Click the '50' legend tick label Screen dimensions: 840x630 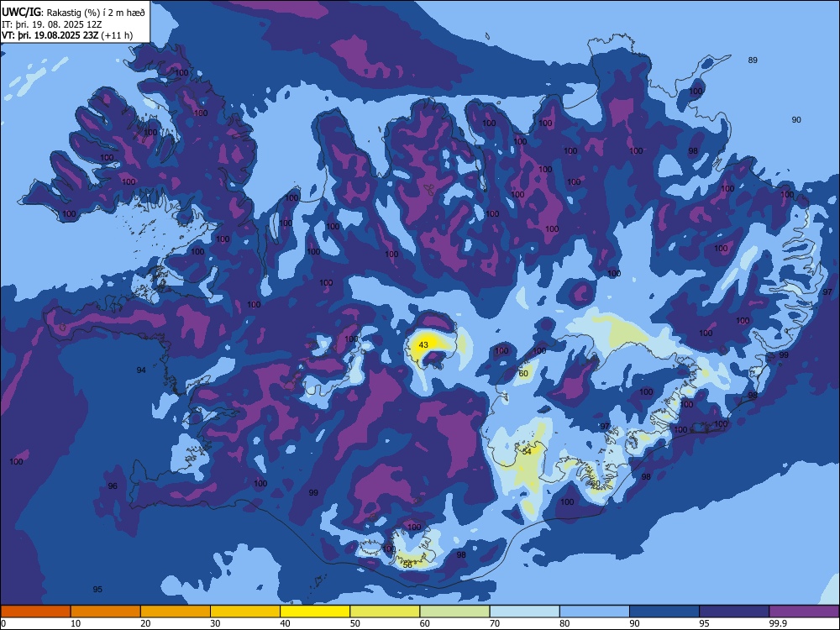354,623
